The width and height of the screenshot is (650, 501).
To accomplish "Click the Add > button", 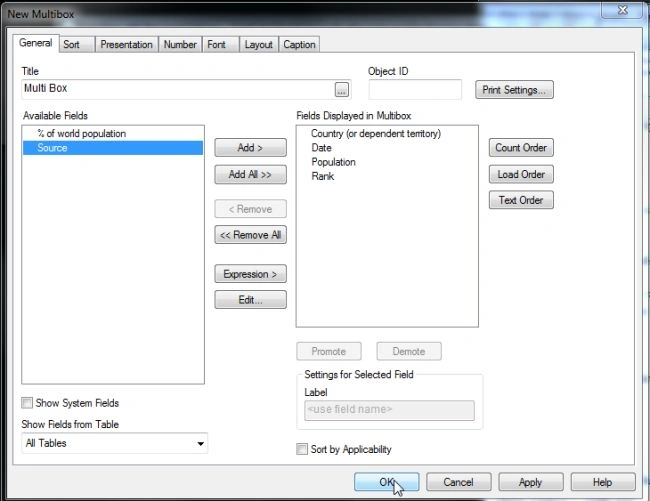I will coord(250,148).
